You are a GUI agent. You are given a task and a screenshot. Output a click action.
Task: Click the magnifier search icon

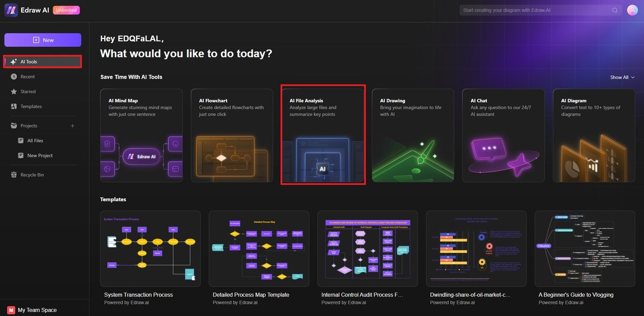(615, 10)
